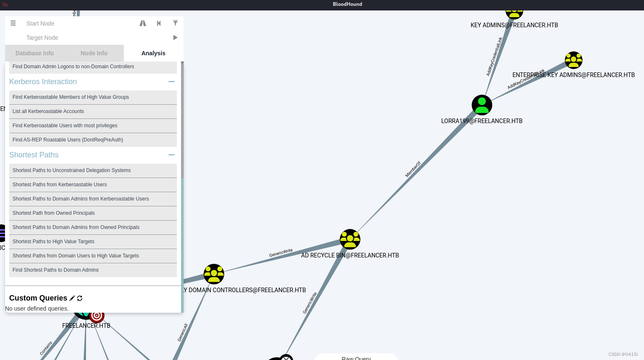Run List all Kerberoastable Accounts query
644x360 pixels.
coord(93,111)
